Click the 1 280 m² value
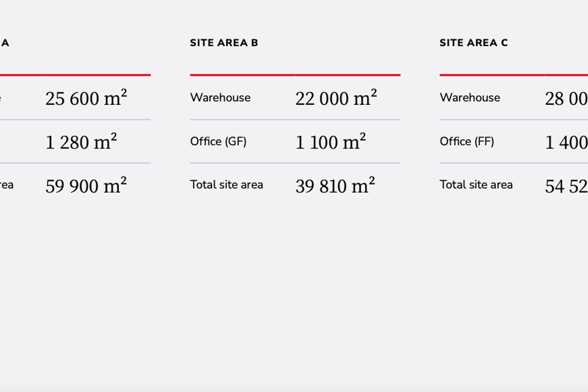The height and width of the screenshot is (392, 588). pyautogui.click(x=81, y=142)
